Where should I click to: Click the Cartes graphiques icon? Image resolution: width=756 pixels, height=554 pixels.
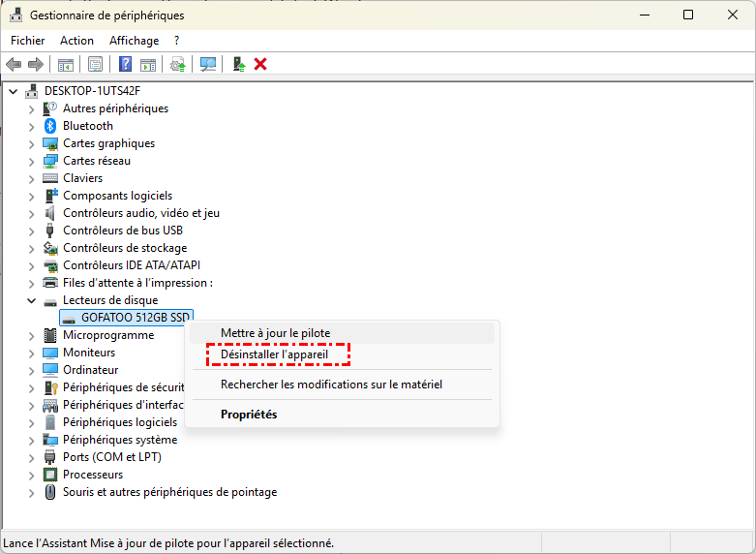[50, 143]
